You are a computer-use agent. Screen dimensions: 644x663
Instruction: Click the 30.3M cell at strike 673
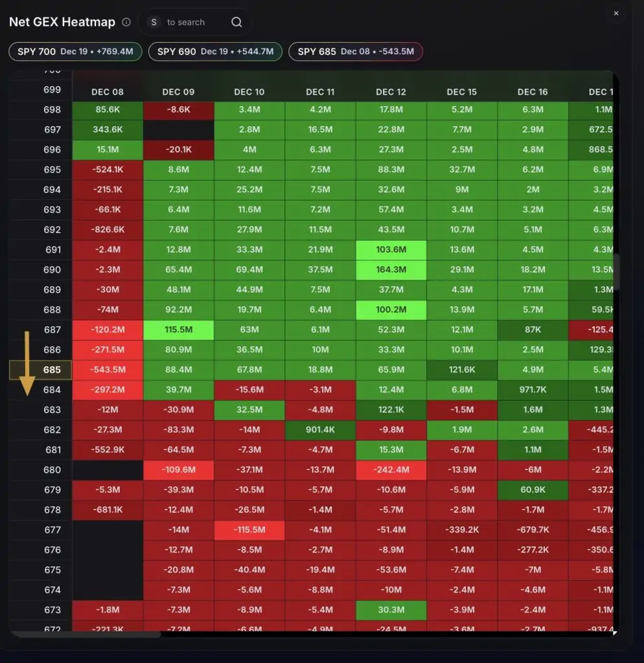[x=391, y=610]
